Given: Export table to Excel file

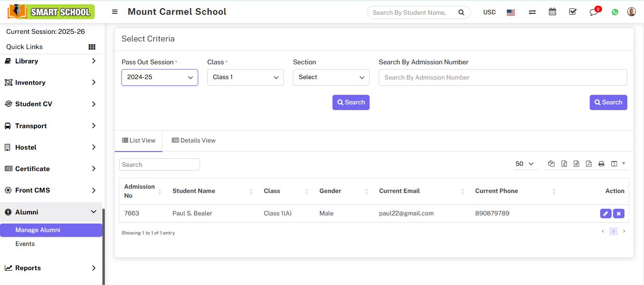Looking at the screenshot, I should [564, 164].
